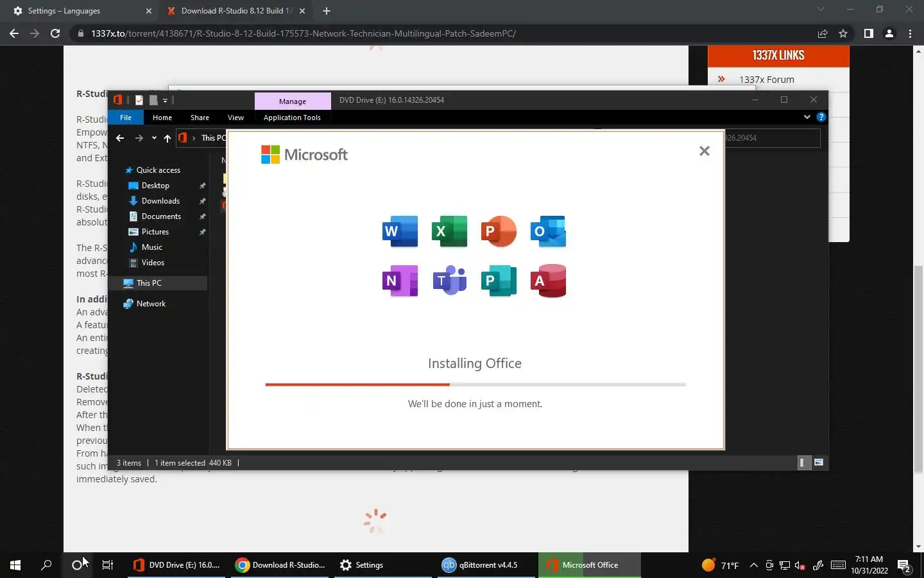This screenshot has height=578, width=924.
Task: Click the OneNote icon in the Office installer
Action: coord(400,281)
